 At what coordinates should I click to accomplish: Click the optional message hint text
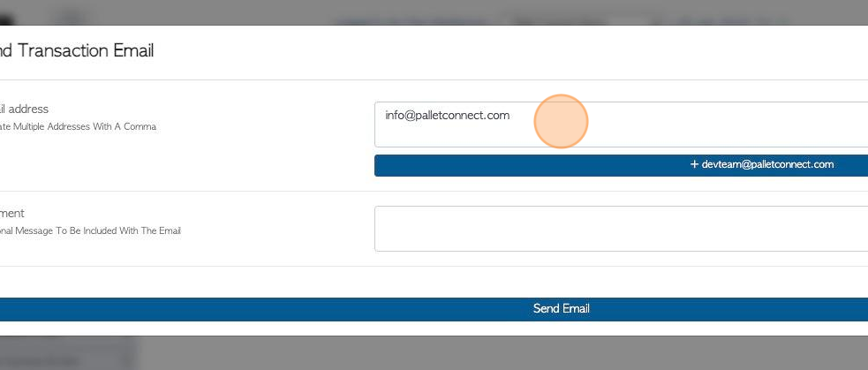coord(90,231)
